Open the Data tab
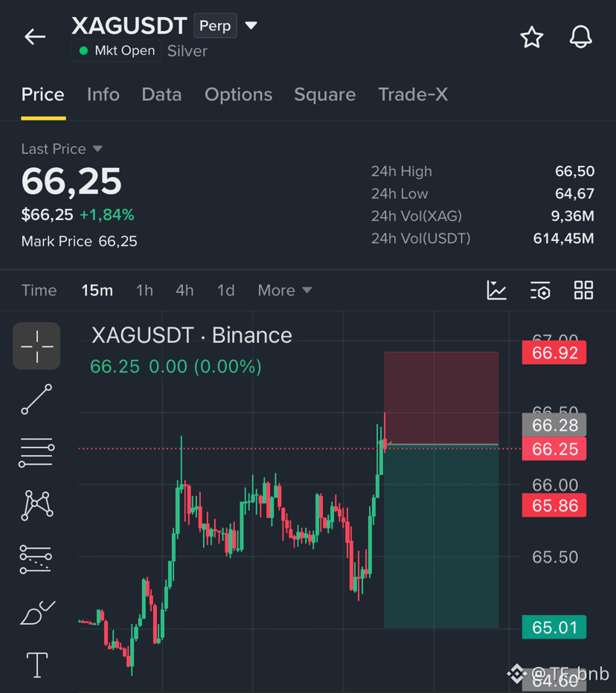The height and width of the screenshot is (693, 616). (161, 94)
